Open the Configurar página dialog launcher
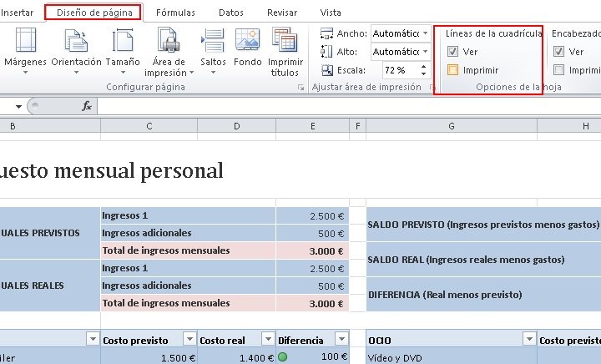 point(300,87)
